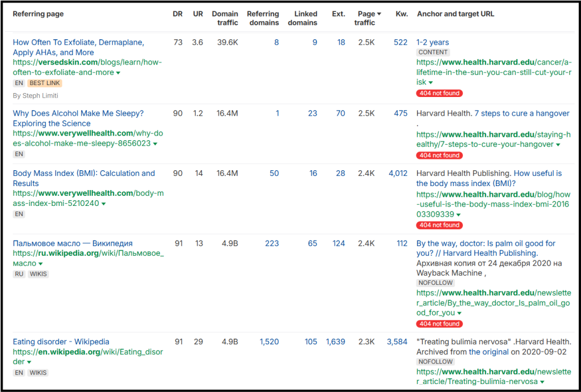Click the "404 not found" badge in the first row

click(x=440, y=93)
